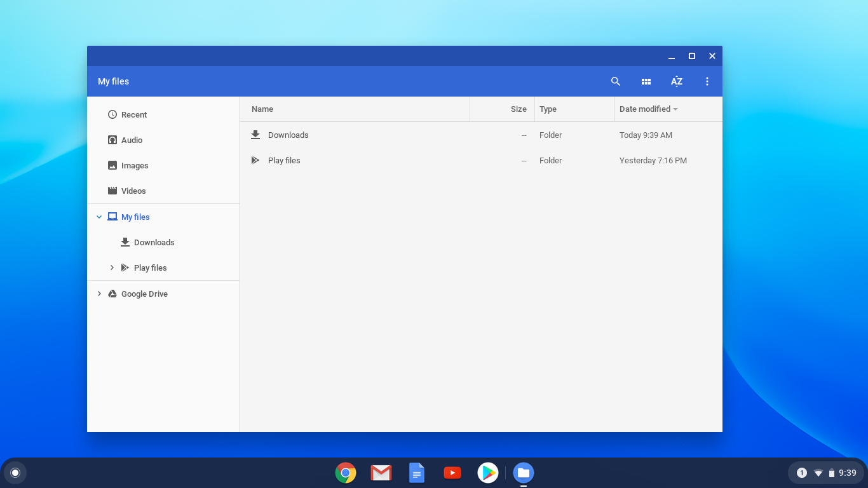868x488 pixels.
Task: Click the picture icon next to Images
Action: tap(112, 165)
